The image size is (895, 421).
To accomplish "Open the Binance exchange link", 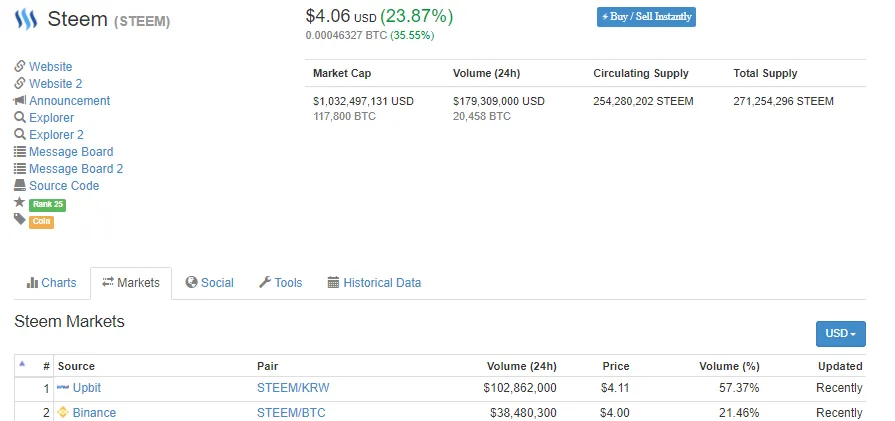I will pos(94,412).
